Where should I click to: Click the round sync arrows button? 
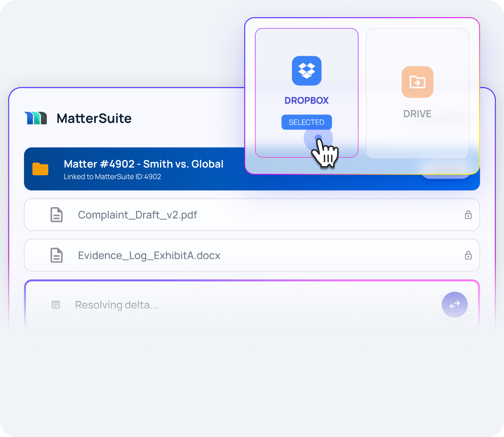pos(454,305)
